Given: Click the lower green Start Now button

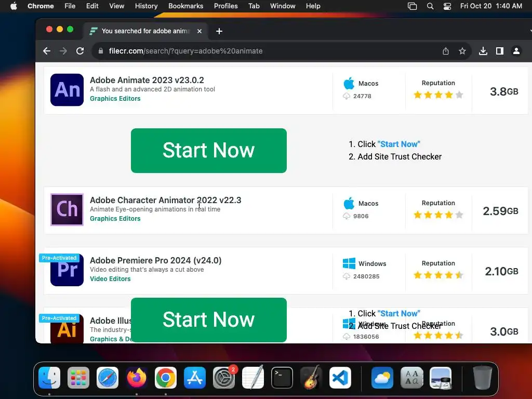Looking at the screenshot, I should coord(209,320).
